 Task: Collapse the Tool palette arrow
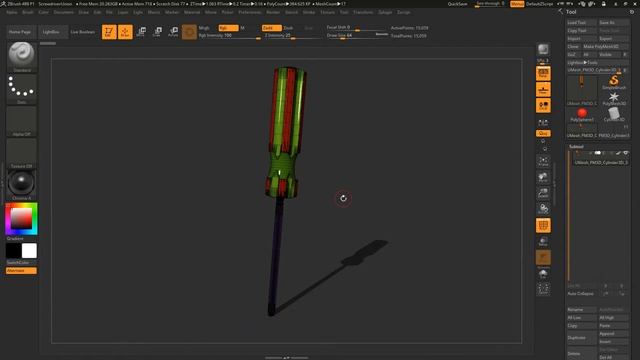(x=560, y=12)
